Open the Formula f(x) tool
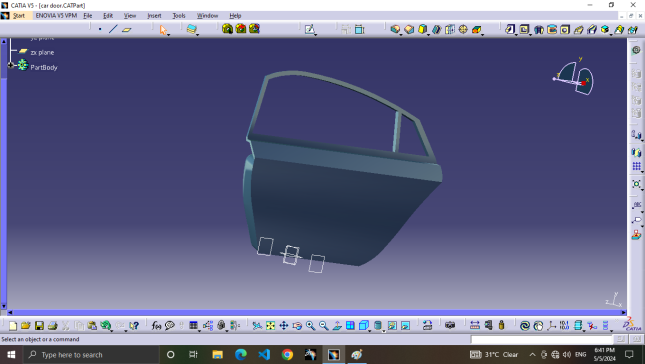Screen dimensions: 645x364 pos(156,326)
